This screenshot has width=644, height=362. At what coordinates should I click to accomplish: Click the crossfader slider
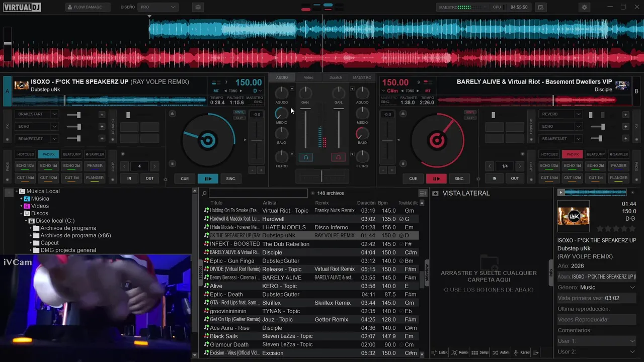322,176
